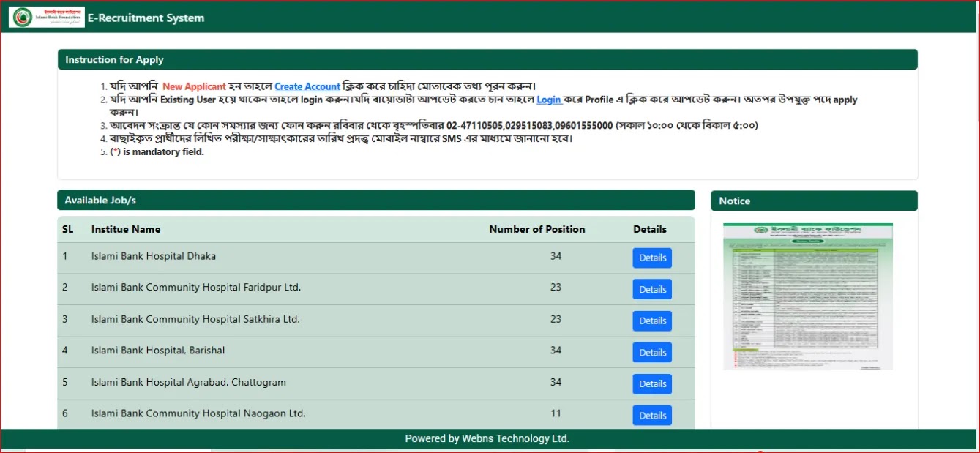Select row text Islami Bank Hospital Dhaka
Screen dimensions: 980x453
coord(154,256)
